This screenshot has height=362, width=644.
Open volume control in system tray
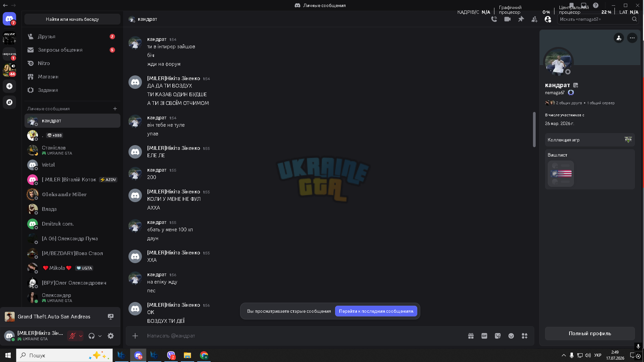(x=588, y=355)
